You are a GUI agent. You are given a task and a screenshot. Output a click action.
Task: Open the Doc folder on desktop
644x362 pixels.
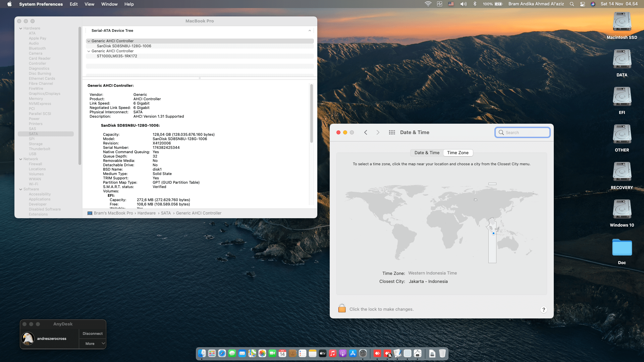pyautogui.click(x=622, y=248)
